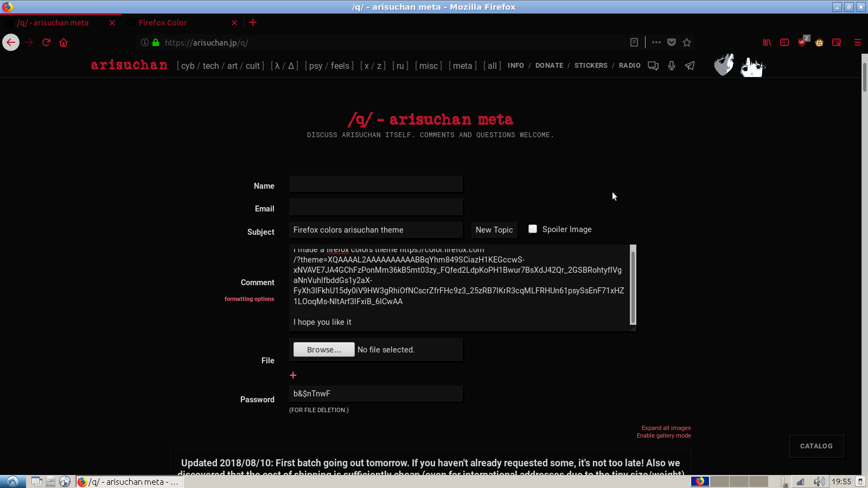Image resolution: width=868 pixels, height=488 pixels.
Task: Open the Firefox library icon
Action: (767, 42)
